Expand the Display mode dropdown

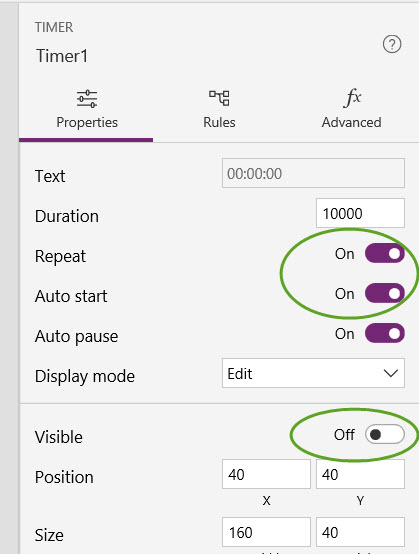[x=313, y=373]
